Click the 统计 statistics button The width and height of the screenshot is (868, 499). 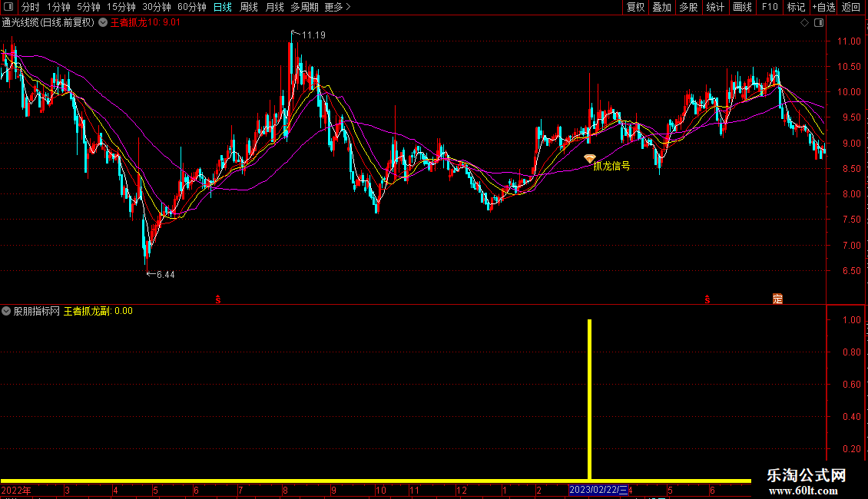click(715, 7)
